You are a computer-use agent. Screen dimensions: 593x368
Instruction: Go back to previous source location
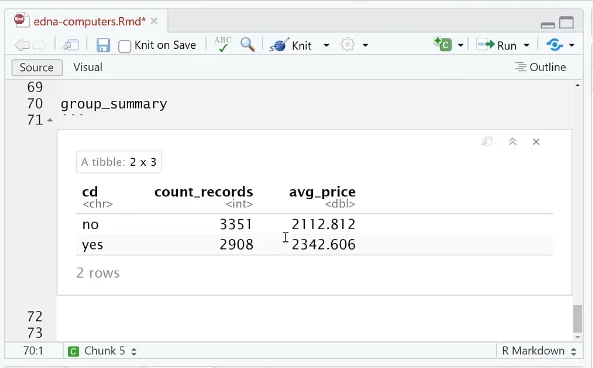click(x=22, y=45)
